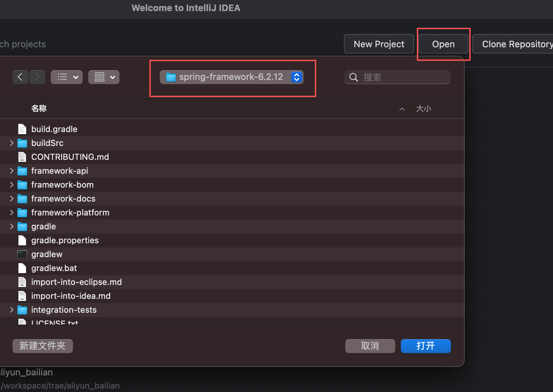553x392 pixels.
Task: Select the CONTRIBUTING.md file name
Action: coord(70,157)
